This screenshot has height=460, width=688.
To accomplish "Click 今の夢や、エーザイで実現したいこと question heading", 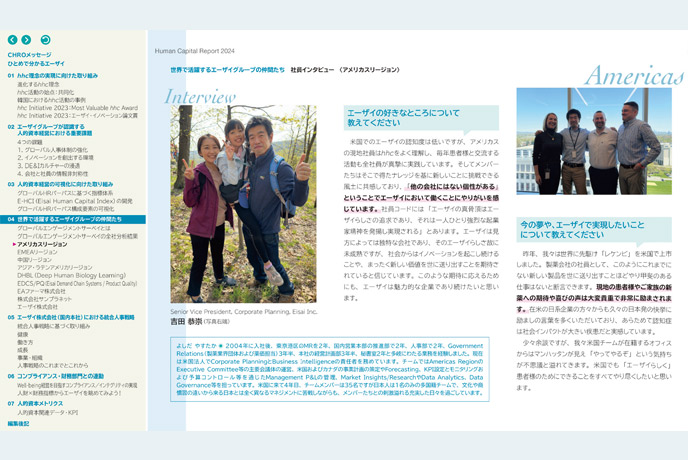I will click(x=594, y=230).
